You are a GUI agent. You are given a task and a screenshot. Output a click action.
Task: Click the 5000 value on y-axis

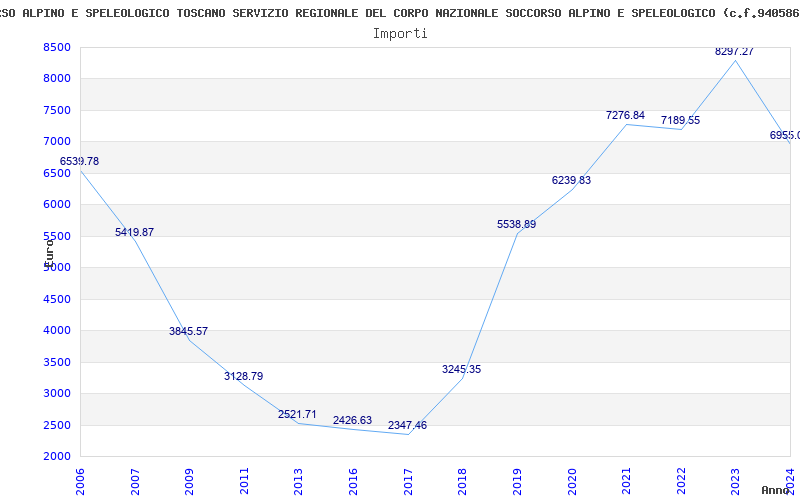click(57, 268)
